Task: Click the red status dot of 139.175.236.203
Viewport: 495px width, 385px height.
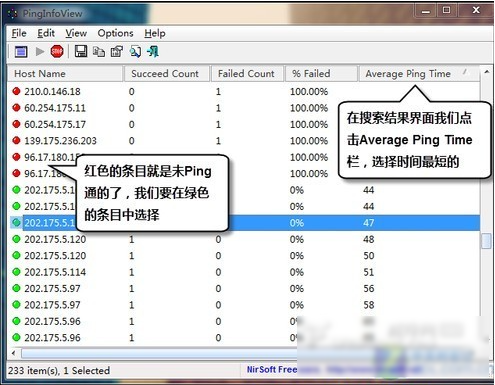Action: tap(16, 140)
